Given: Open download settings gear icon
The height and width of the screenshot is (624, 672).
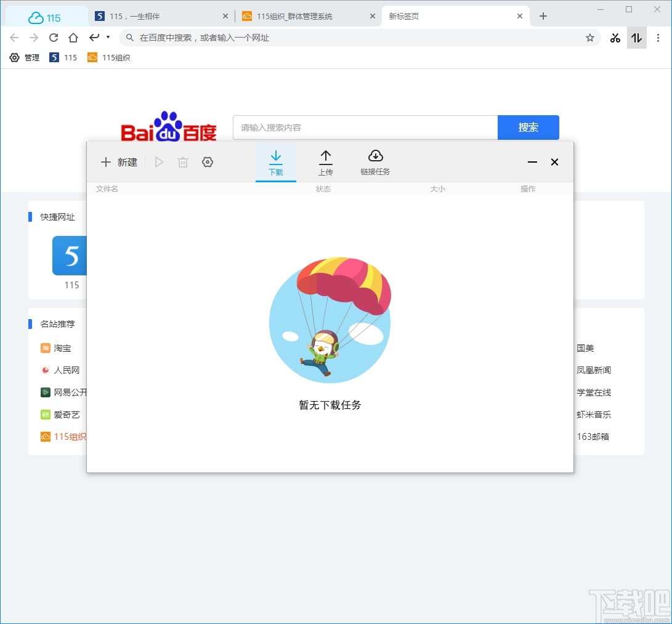Looking at the screenshot, I should (208, 162).
